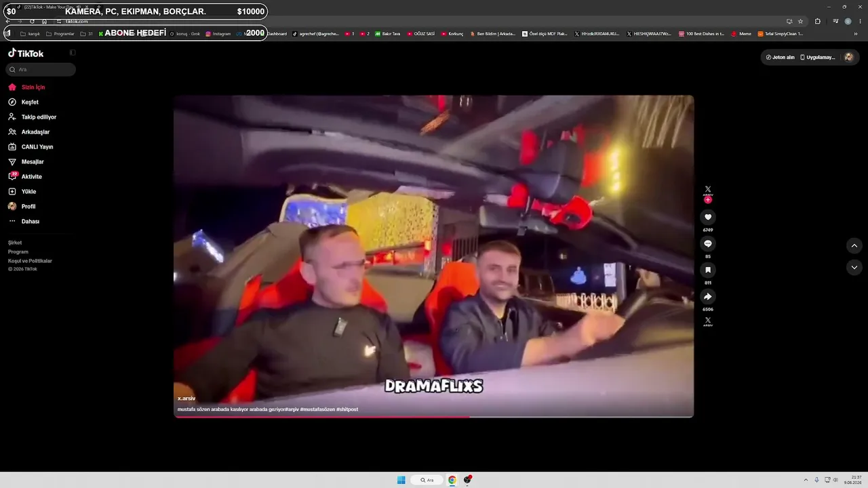Open Chrome from the taskbar
Viewport: 868px width, 488px height.
[452, 480]
